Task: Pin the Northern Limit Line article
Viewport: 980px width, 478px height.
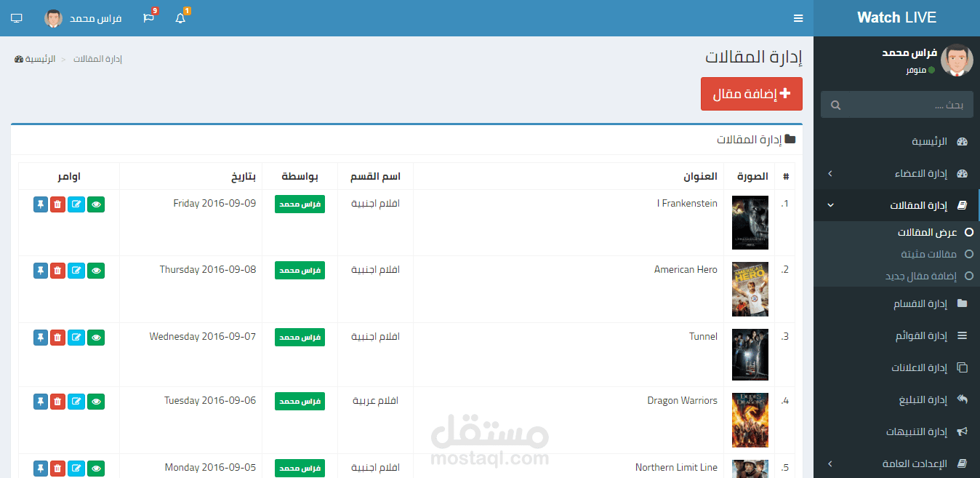Action: [x=40, y=469]
